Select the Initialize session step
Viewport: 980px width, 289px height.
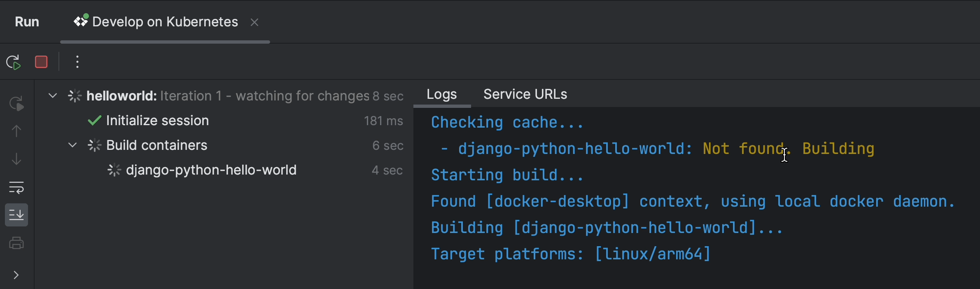[157, 121]
